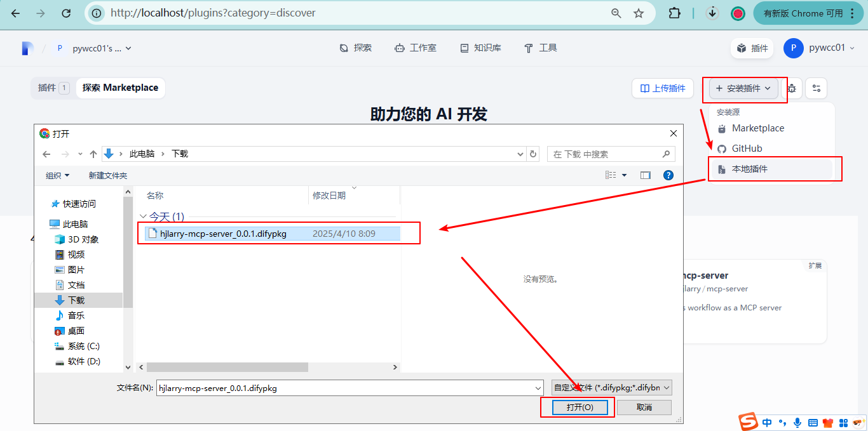Click the 取消 button
Image resolution: width=868 pixels, height=431 pixels.
644,408
